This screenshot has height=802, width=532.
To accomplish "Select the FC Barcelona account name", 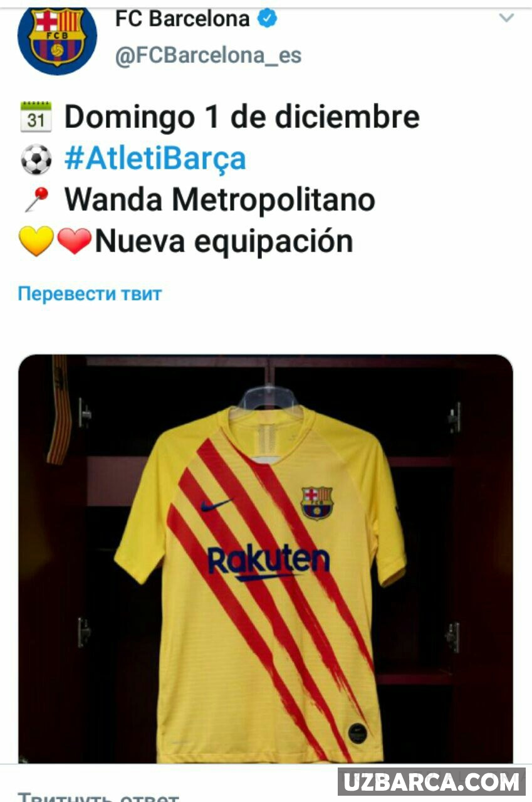I will (182, 19).
